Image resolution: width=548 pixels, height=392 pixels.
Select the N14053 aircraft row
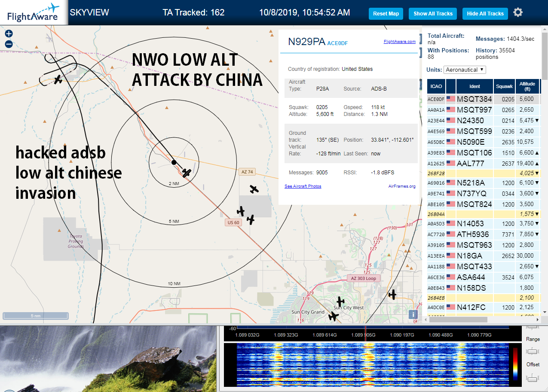pos(483,224)
